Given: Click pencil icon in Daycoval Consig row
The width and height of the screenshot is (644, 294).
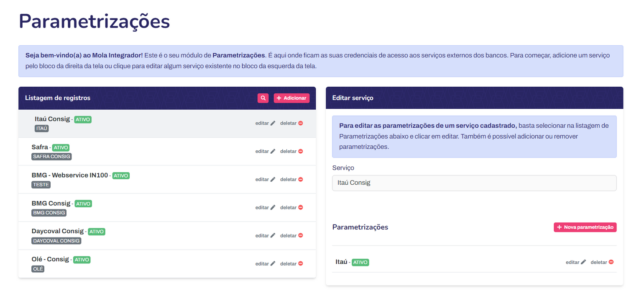Looking at the screenshot, I should pyautogui.click(x=273, y=235).
